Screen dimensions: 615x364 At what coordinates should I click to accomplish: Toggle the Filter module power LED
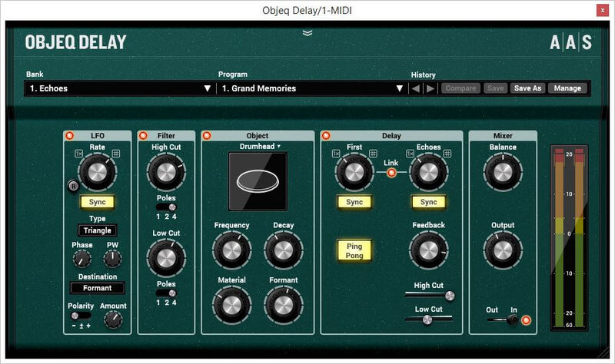(x=144, y=136)
